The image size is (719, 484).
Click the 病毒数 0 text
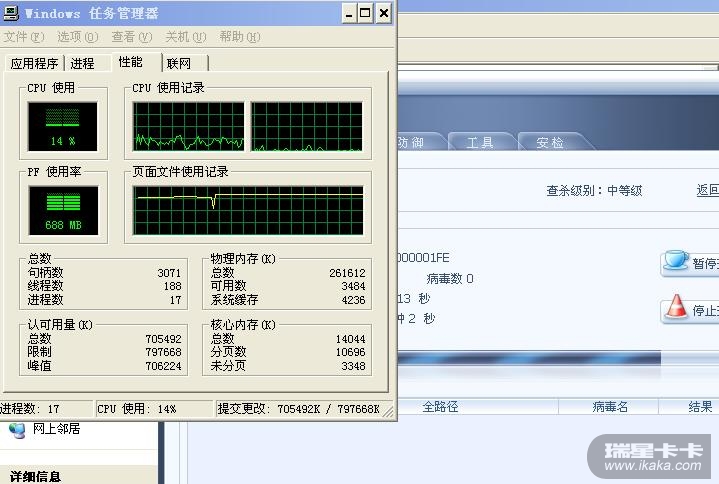[x=450, y=278]
